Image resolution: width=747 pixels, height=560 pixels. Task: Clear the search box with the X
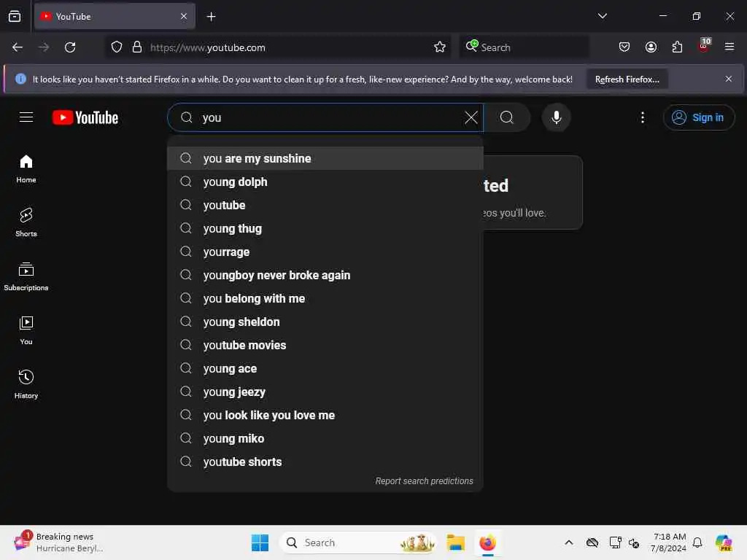(471, 117)
